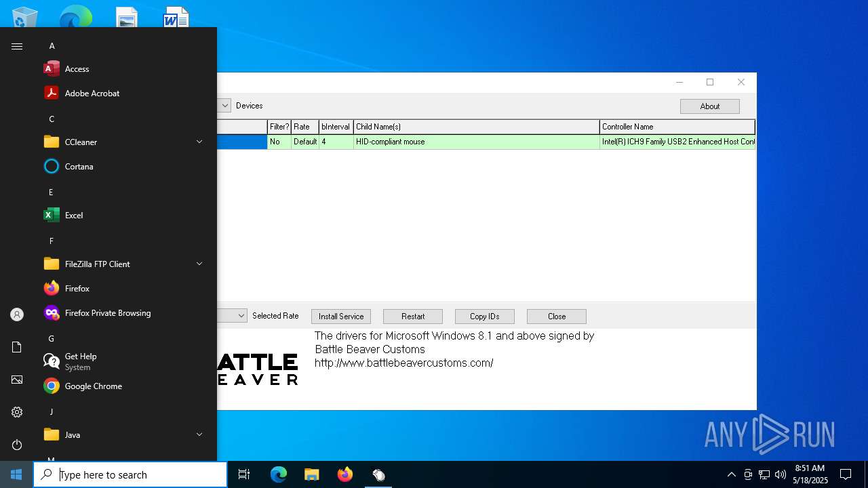Open the volume icon in system tray
This screenshot has width=868, height=488.
tap(781, 474)
